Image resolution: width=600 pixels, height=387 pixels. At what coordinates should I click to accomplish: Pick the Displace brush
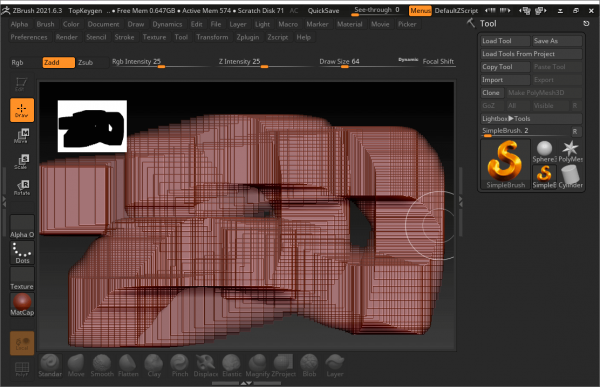(x=206, y=366)
